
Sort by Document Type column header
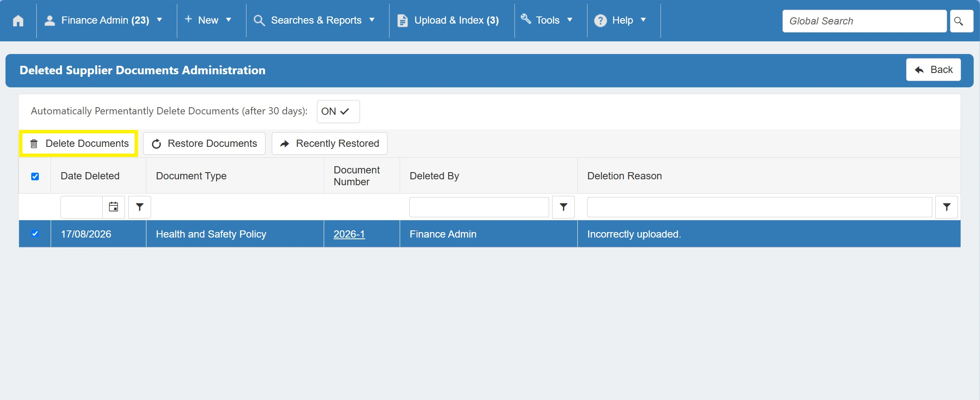pos(191,176)
